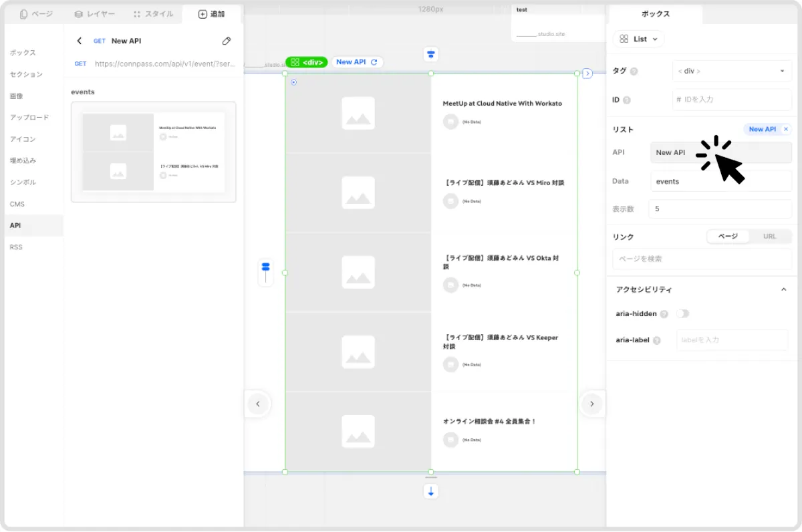The width and height of the screenshot is (802, 532).
Task: Click the blue spacing handle left of list
Action: [x=265, y=273]
